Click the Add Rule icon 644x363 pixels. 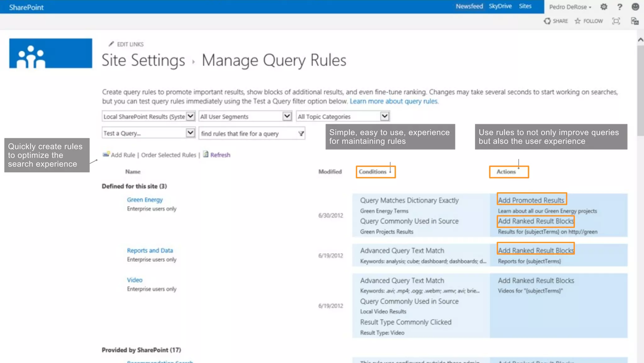(106, 154)
